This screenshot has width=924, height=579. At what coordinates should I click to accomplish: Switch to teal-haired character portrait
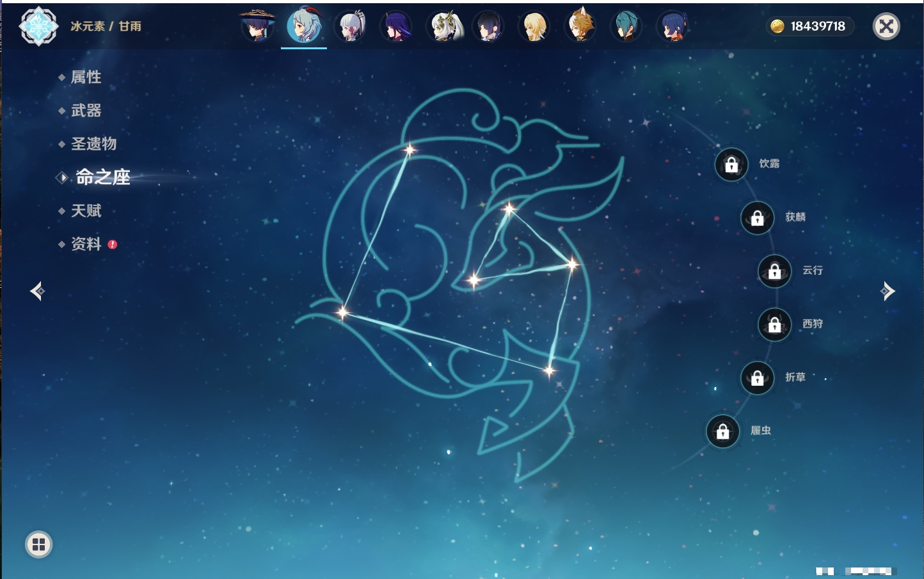point(626,26)
